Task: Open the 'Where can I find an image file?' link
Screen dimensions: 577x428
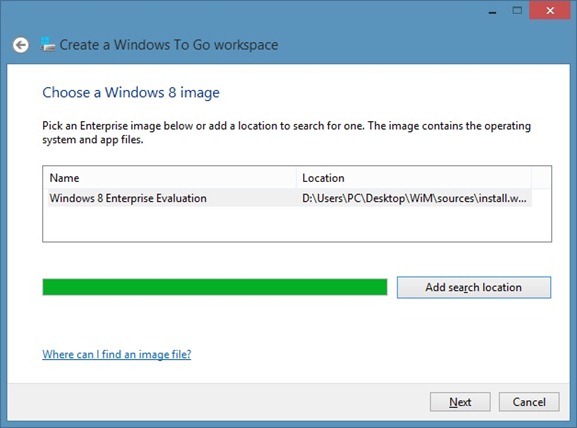Action: [x=117, y=354]
